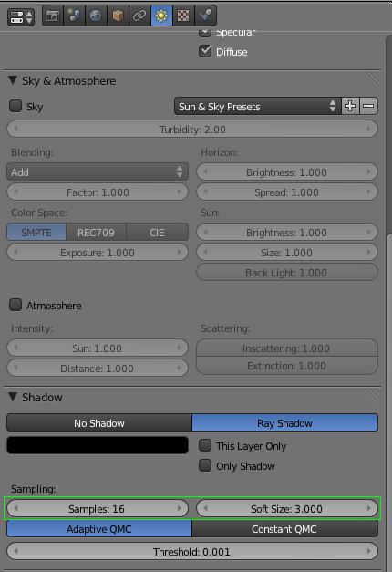
Task: Click the black shadow color swatch
Action: [98, 445]
